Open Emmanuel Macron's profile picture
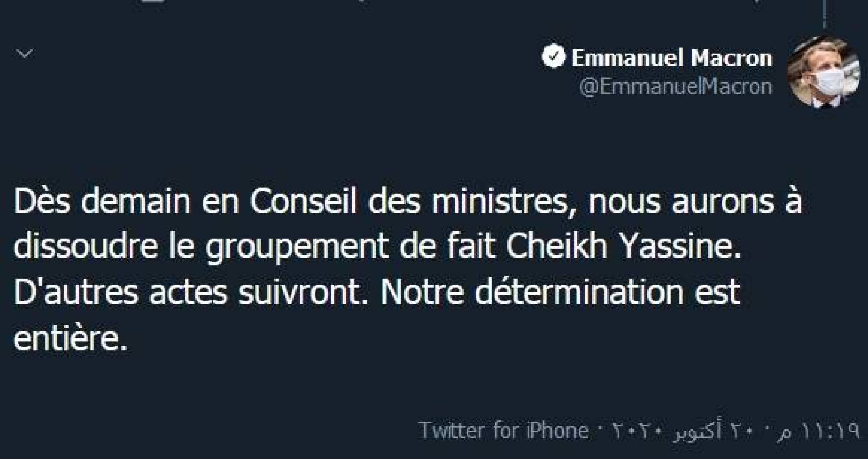The height and width of the screenshot is (459, 868). tap(823, 72)
